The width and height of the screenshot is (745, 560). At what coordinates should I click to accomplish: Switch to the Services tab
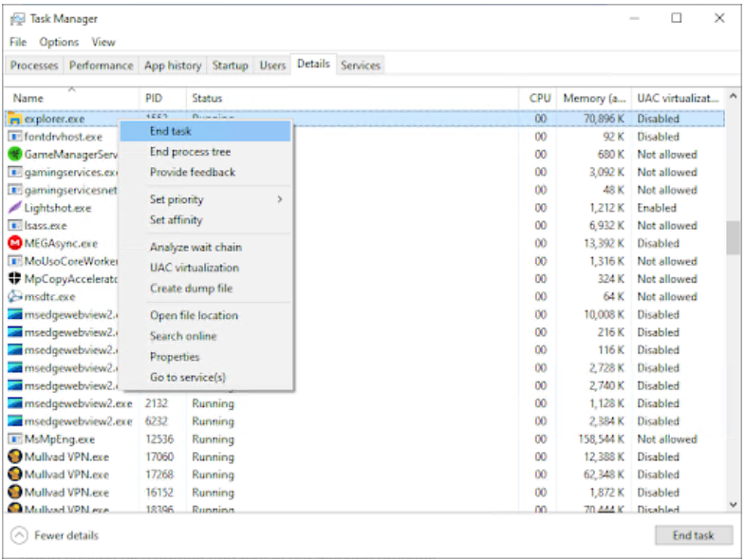(x=361, y=65)
